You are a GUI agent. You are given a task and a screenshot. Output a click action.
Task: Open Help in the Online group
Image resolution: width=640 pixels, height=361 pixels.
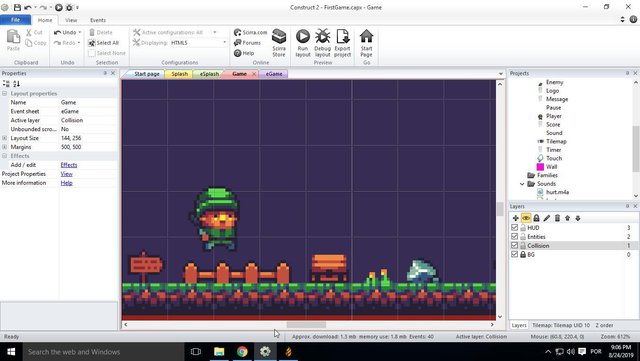[244, 53]
